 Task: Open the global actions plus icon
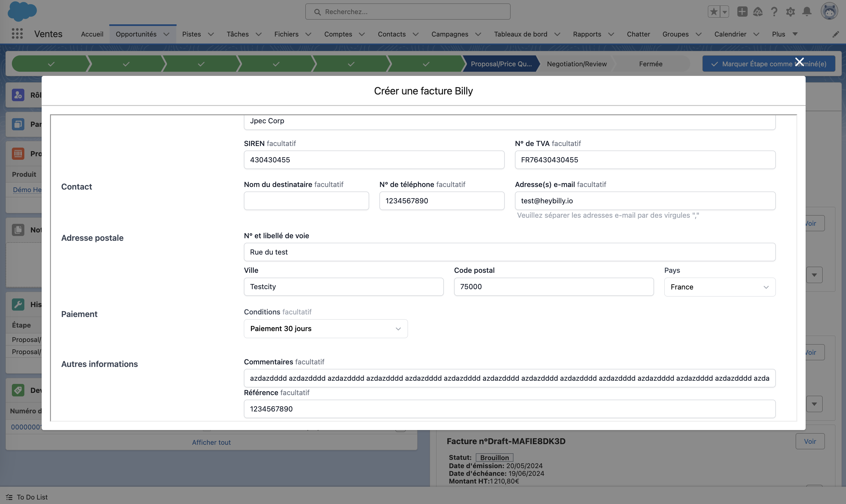click(x=742, y=12)
